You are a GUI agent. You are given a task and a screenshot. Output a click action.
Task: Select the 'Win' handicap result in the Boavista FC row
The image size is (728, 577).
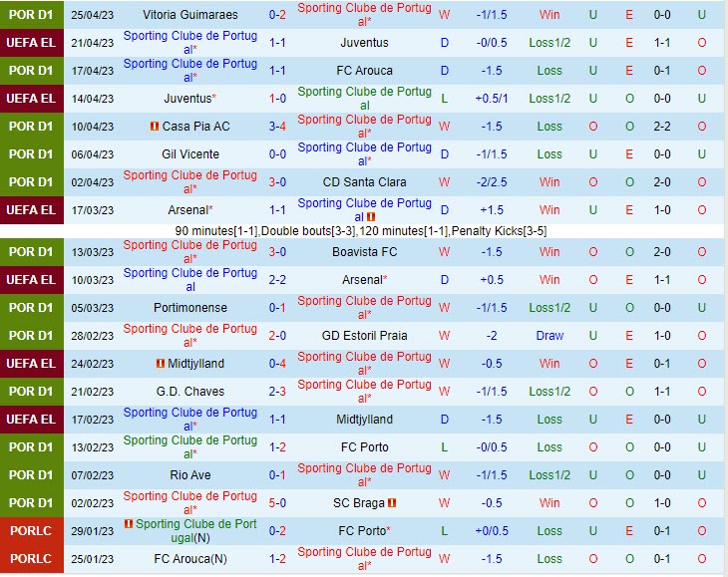click(x=549, y=252)
